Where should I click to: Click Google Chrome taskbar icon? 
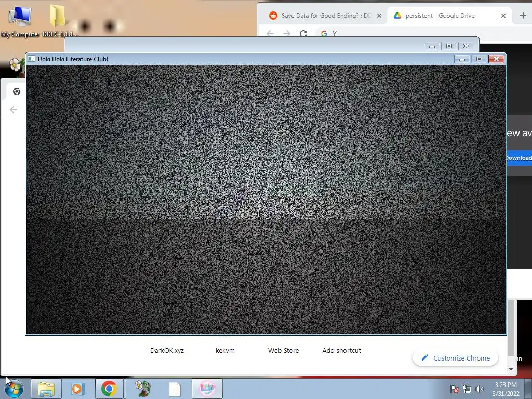pos(109,389)
